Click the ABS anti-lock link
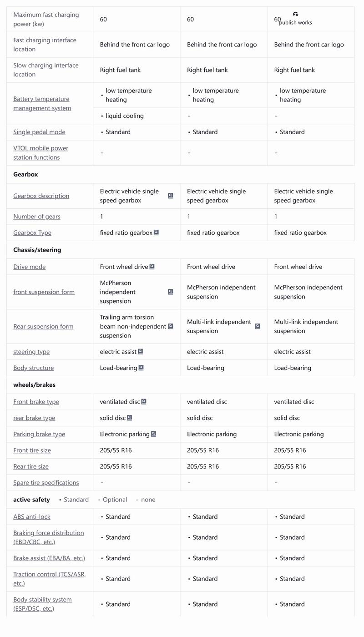364x637 pixels. [x=32, y=517]
